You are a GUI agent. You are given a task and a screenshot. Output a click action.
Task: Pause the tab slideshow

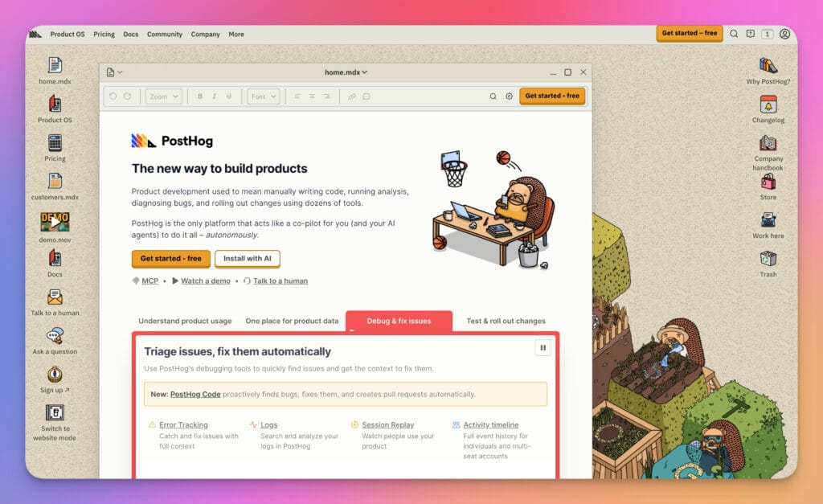pyautogui.click(x=543, y=347)
